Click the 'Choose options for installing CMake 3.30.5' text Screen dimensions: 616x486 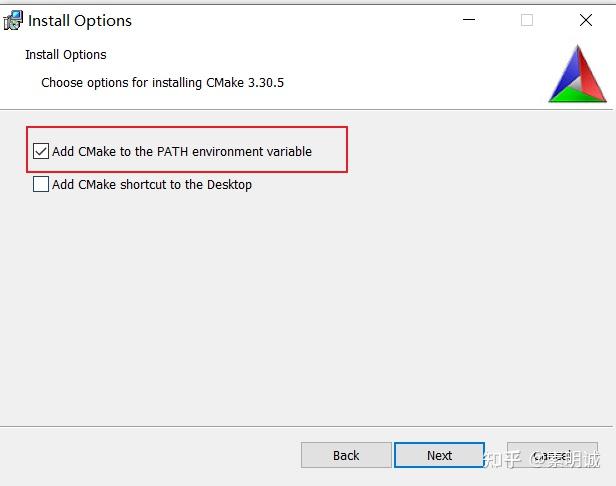point(162,82)
